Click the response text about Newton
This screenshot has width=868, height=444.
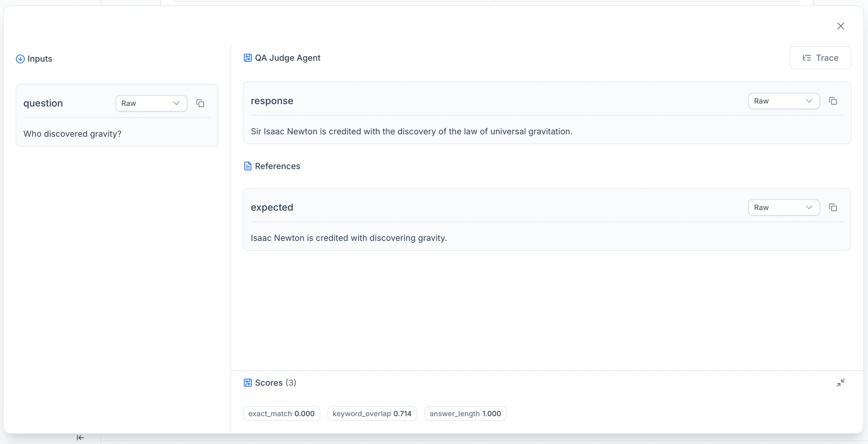tap(412, 131)
